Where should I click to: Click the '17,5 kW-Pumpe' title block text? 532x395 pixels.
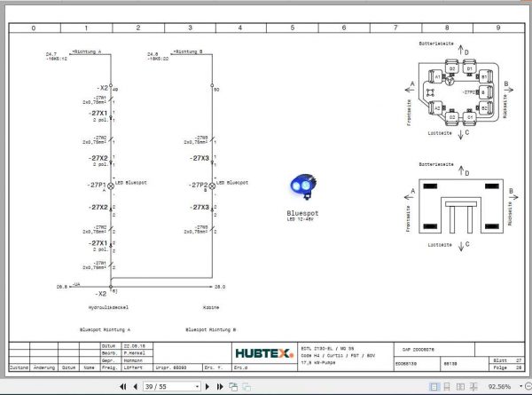coord(318,363)
